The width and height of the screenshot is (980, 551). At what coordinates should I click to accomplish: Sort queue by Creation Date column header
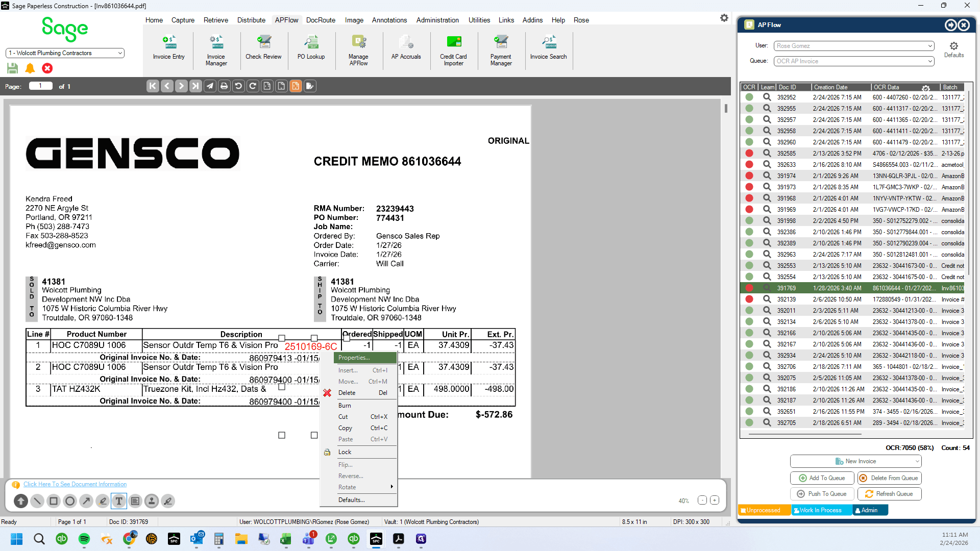841,87
